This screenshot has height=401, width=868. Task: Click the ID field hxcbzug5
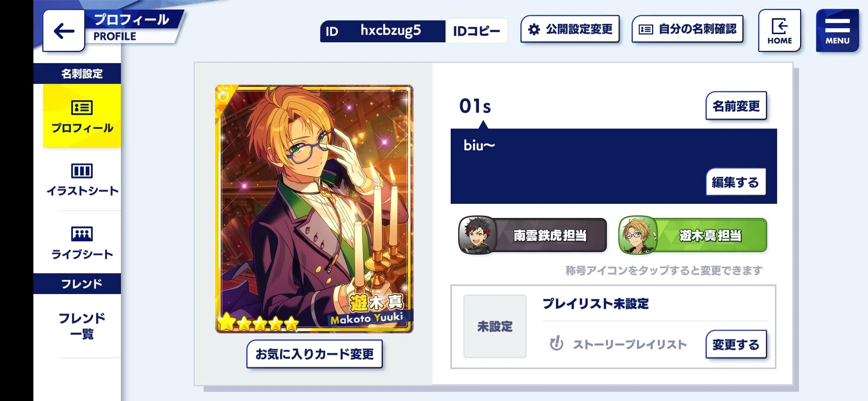383,31
